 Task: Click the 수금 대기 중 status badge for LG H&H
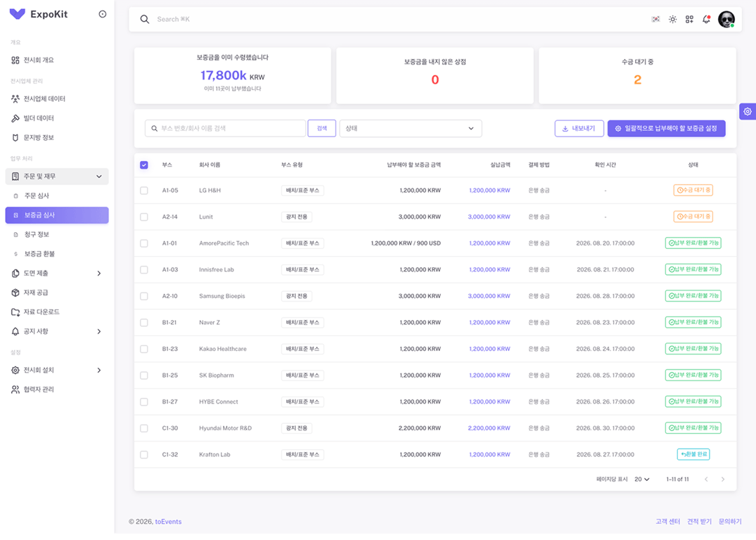693,191
